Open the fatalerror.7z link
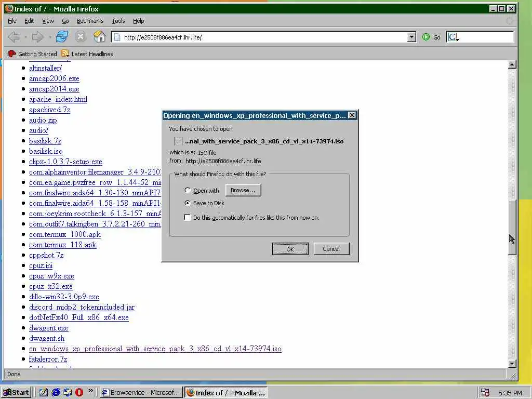 48,359
